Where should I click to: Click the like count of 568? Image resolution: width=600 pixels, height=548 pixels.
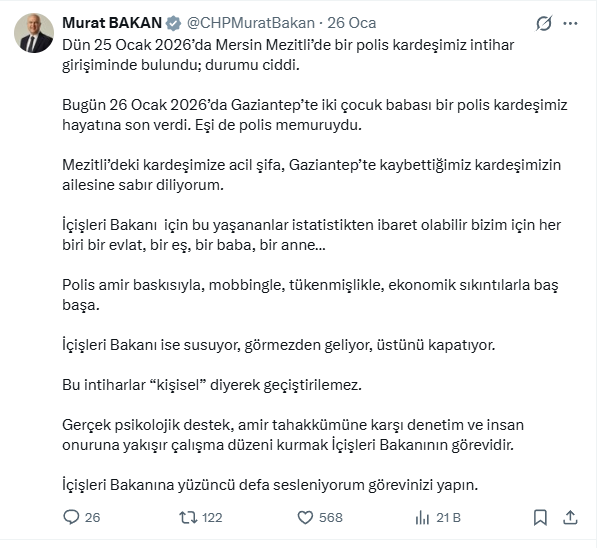pos(331,517)
